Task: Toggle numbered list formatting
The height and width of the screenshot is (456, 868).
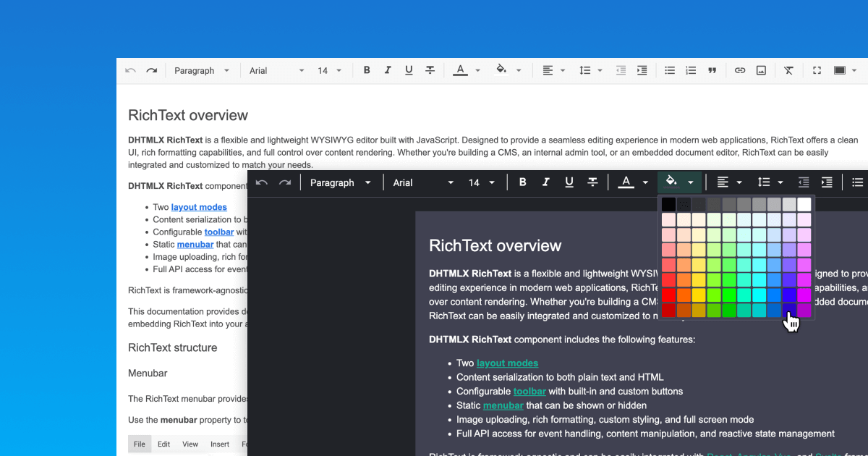Action: tap(690, 70)
